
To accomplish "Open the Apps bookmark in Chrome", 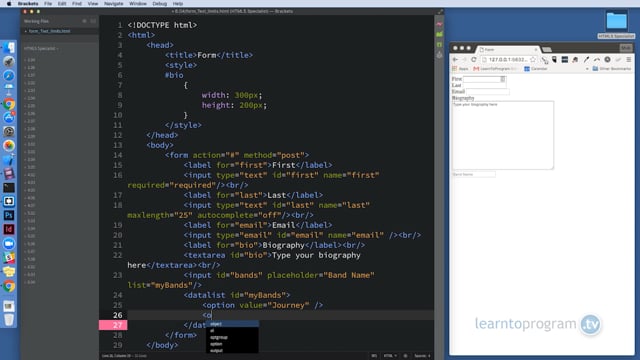I will (x=460, y=69).
